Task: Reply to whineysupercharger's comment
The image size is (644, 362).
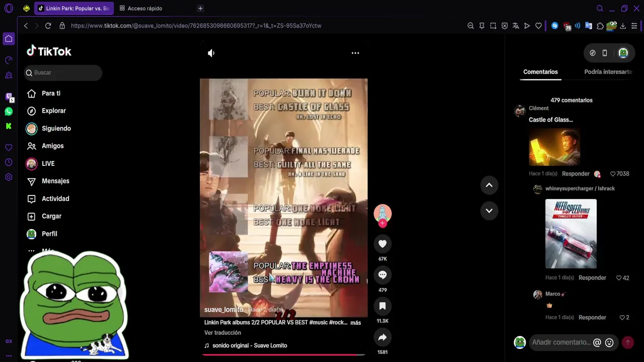Action: (592, 278)
